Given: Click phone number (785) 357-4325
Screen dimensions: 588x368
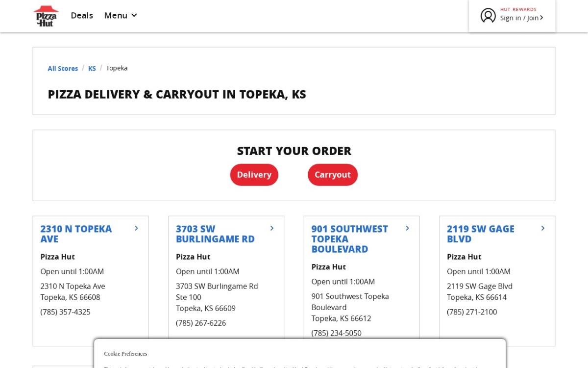Looking at the screenshot, I should coord(65,312).
